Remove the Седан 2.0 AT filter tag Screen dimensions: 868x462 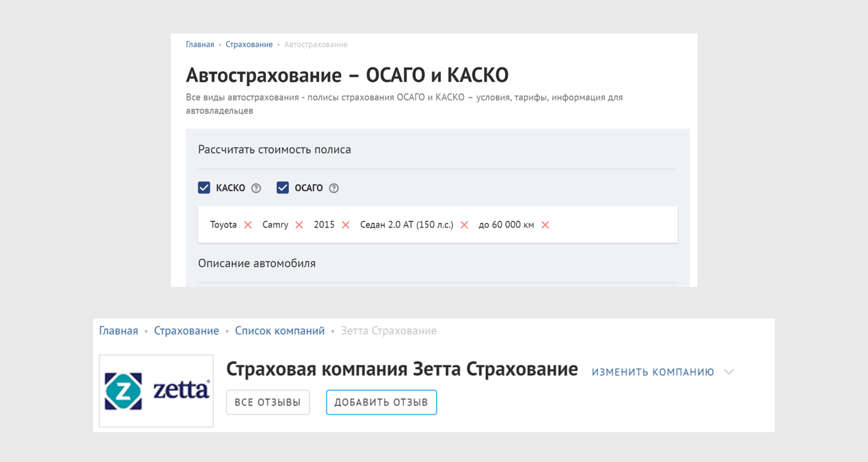pos(464,225)
